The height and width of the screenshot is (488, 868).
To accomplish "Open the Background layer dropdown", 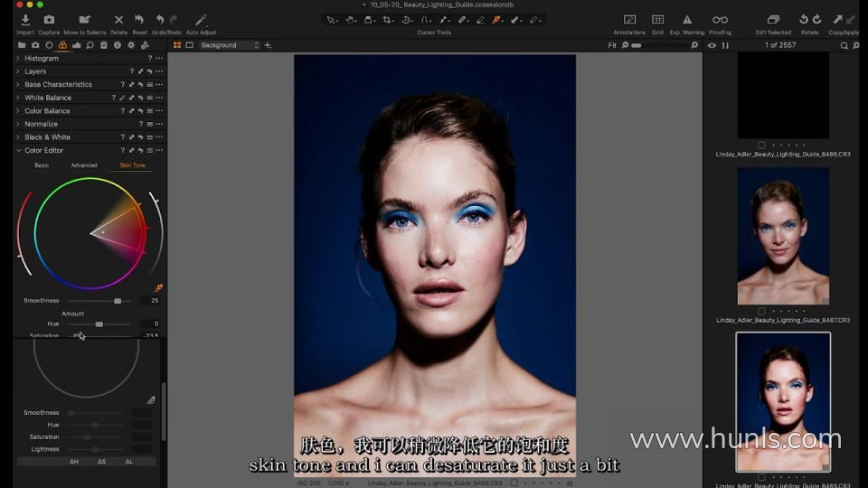I will (230, 45).
